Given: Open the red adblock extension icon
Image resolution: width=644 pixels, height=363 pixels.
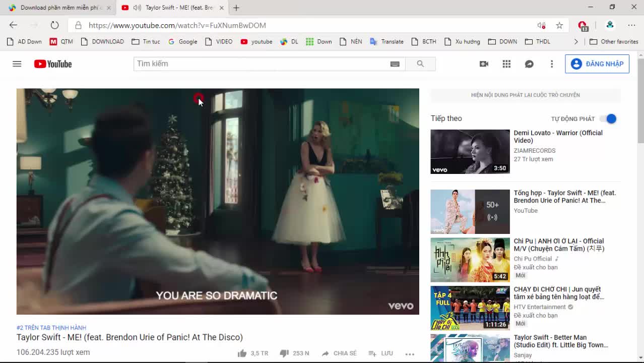Looking at the screenshot, I should (x=583, y=26).
